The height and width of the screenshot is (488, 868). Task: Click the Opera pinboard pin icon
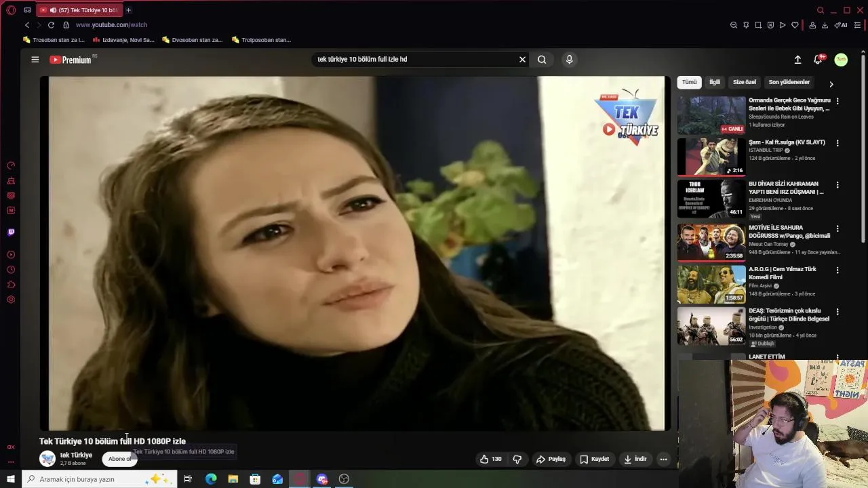point(746,25)
